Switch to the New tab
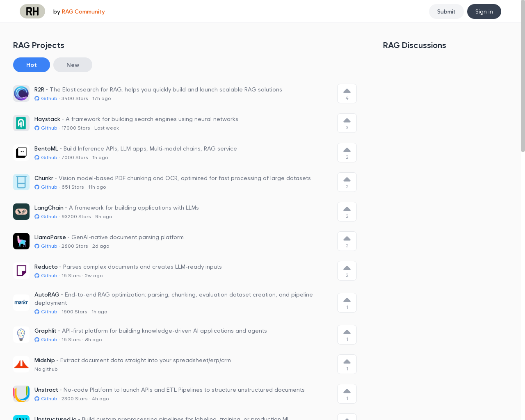Image resolution: width=525 pixels, height=420 pixels. [x=73, y=65]
